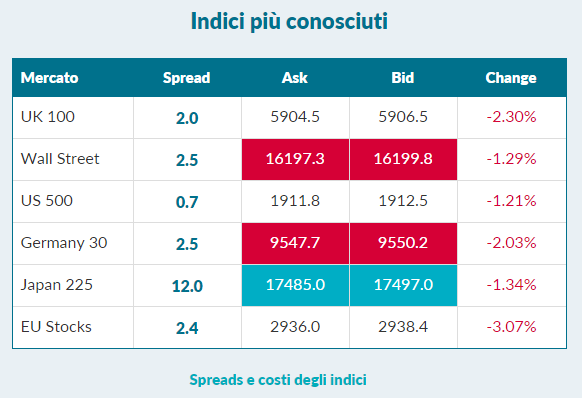Open the EU Stocks market entry
Viewport: 582px width, 398px height.
click(56, 327)
